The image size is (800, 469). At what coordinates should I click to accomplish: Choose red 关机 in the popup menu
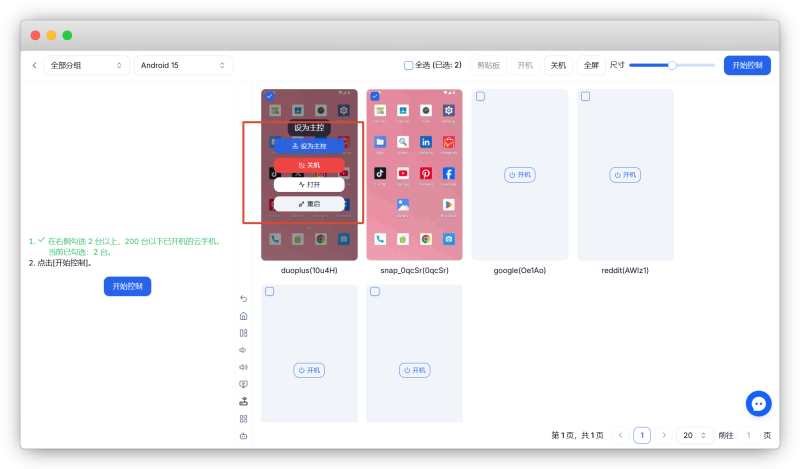309,165
